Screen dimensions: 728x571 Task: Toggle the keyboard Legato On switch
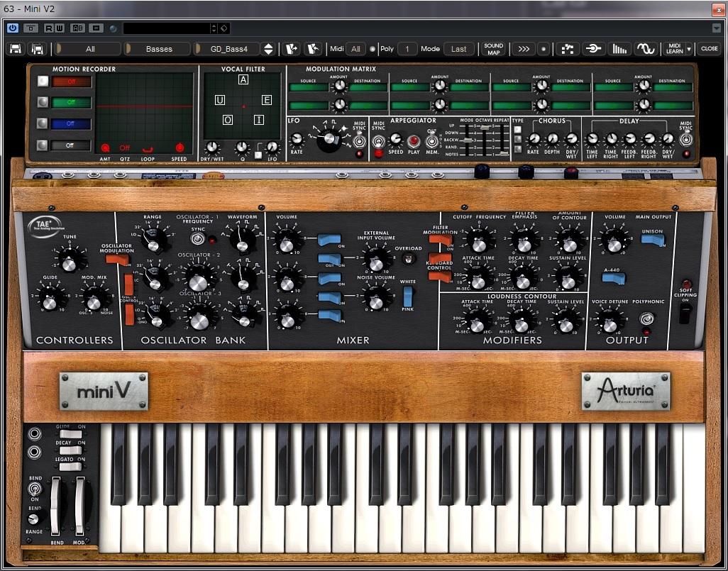[70, 467]
